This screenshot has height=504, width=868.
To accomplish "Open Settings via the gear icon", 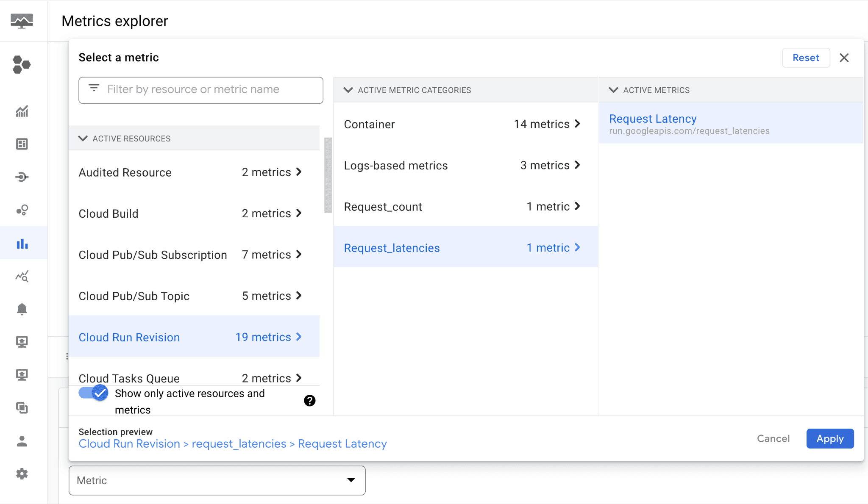I will pos(22,474).
